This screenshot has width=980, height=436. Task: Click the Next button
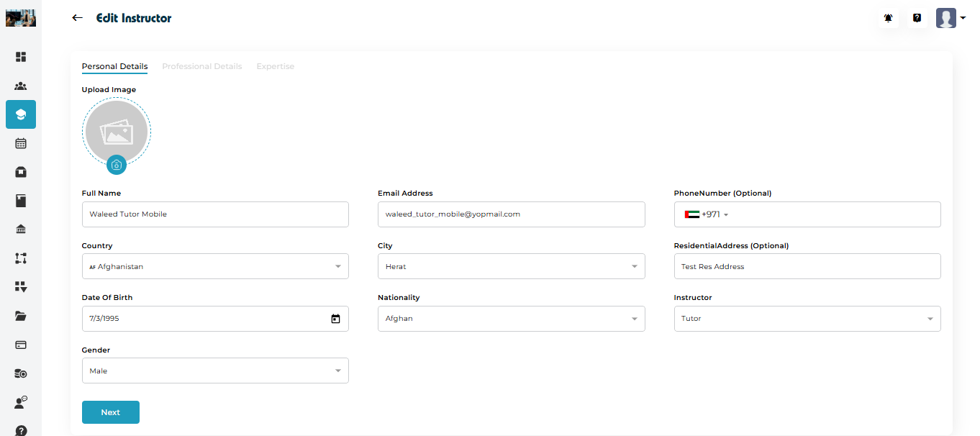click(111, 412)
